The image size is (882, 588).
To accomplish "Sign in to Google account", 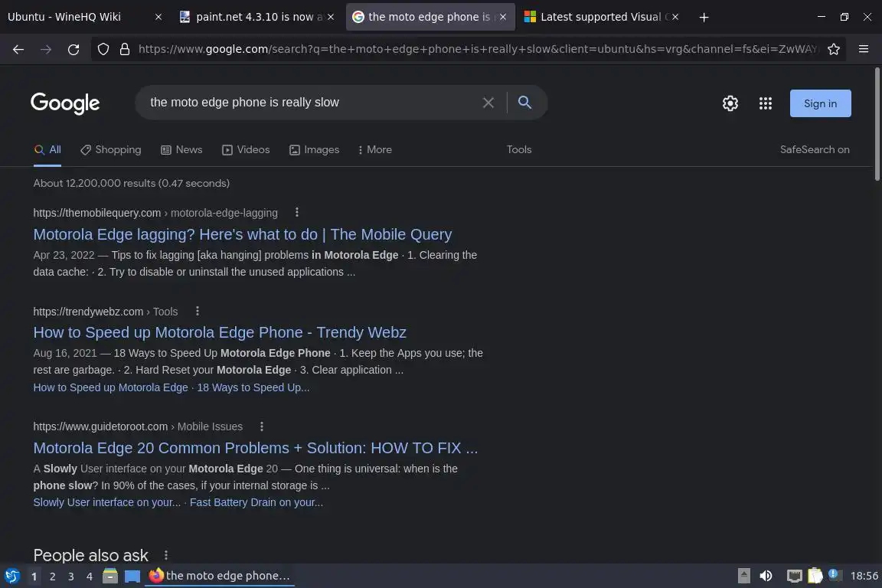I will point(820,103).
